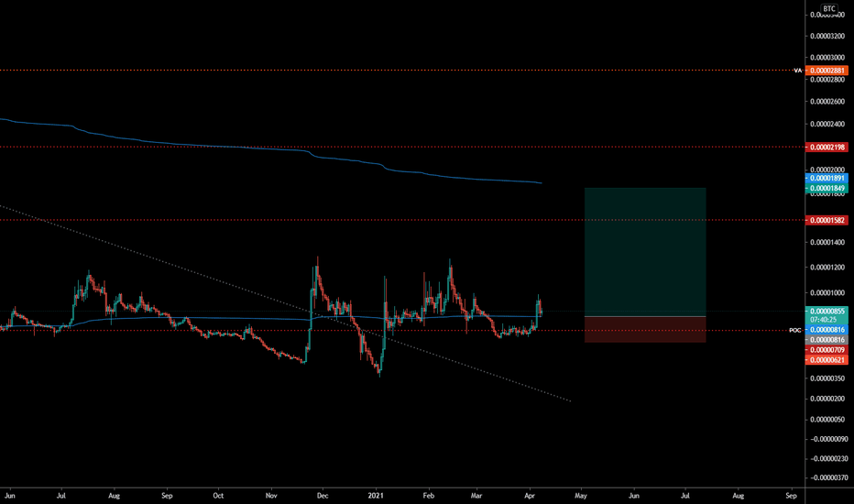Click the 0.00000350 price axis tick
The image size is (854, 504).
click(827, 378)
